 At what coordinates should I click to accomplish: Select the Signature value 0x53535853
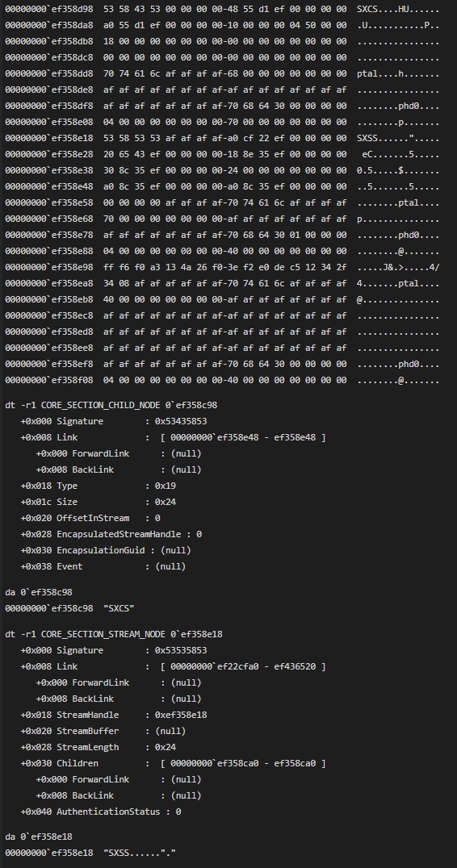point(181,650)
